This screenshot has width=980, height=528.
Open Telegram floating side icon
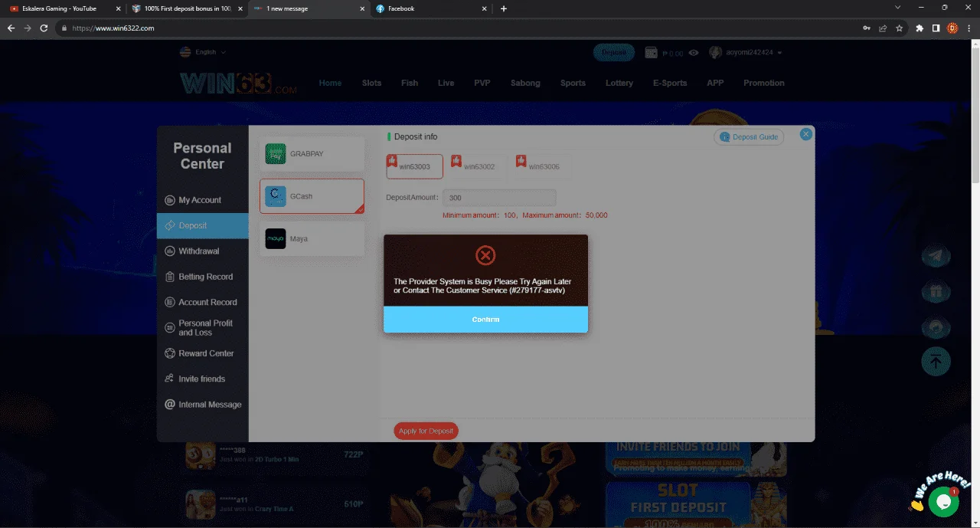[x=936, y=257]
